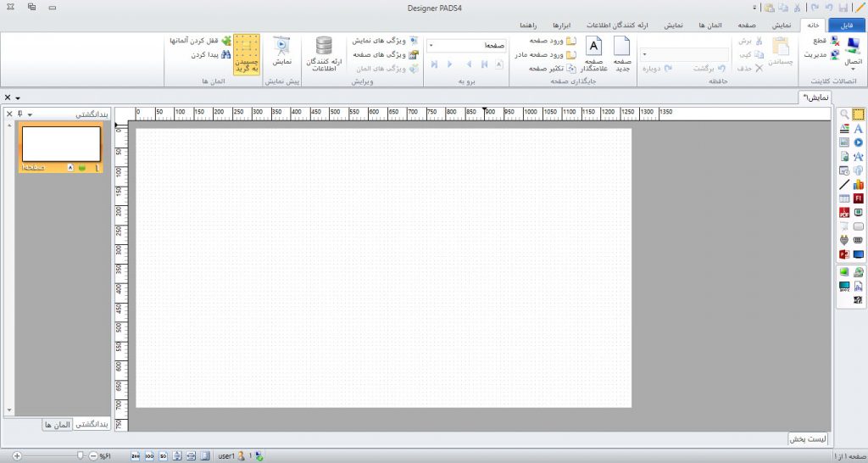Switch to the المان ها panel tab
This screenshot has height=463, width=868.
click(x=58, y=423)
